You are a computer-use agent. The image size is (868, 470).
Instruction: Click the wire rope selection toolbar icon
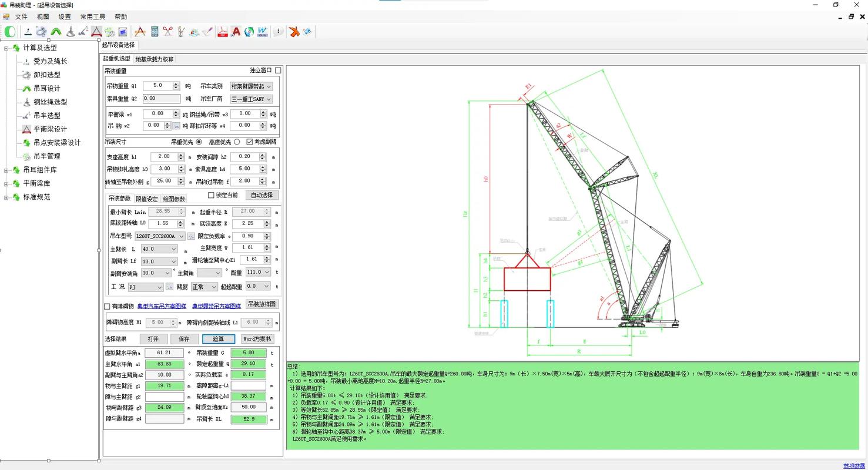[70, 32]
